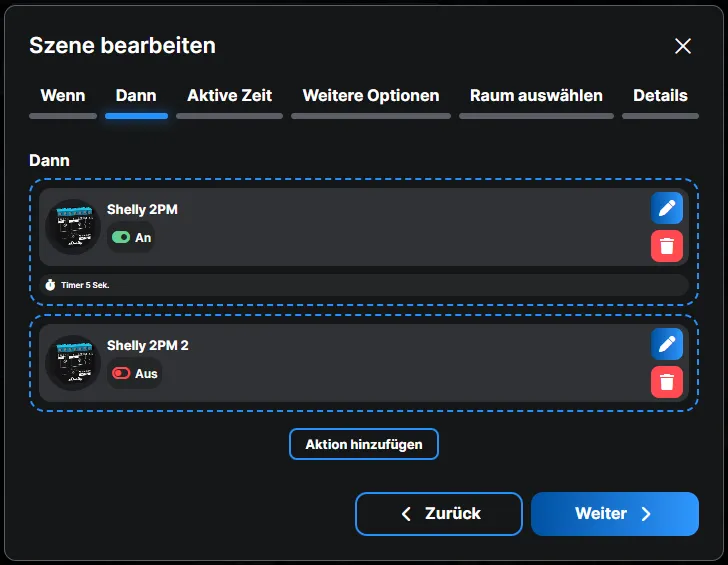This screenshot has width=728, height=565.
Task: Click the stopwatch icon beside Timer 5 Sek.
Action: 50,285
